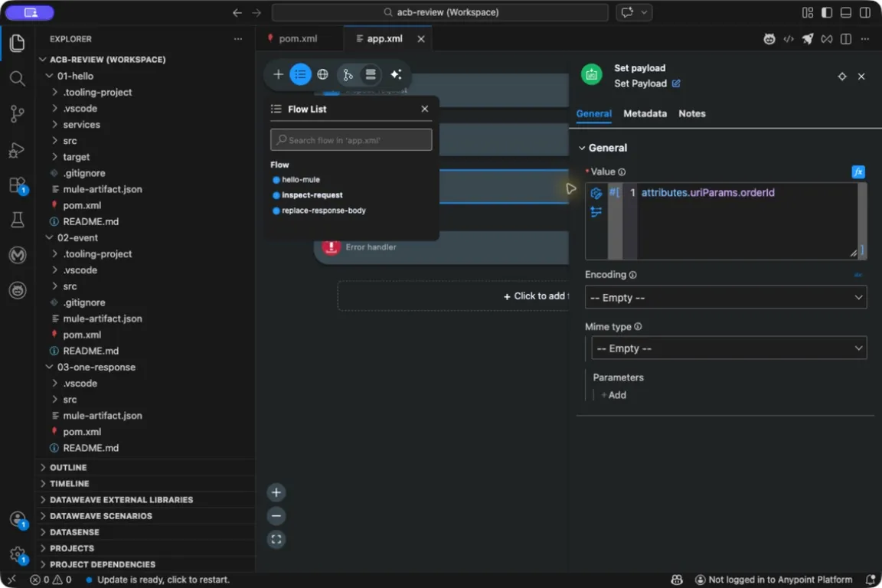Click the stacked layers icon in canvas toolbar
882x588 pixels.
tap(370, 74)
